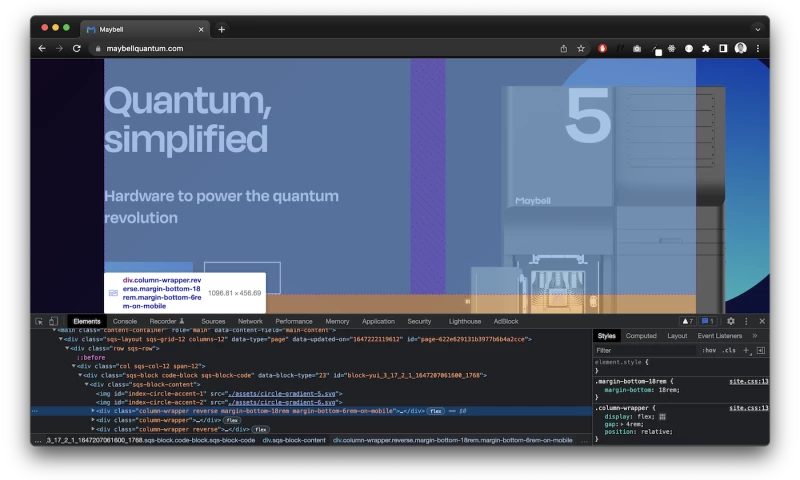
Task: Toggle the device toolbar icon
Action: tap(53, 321)
